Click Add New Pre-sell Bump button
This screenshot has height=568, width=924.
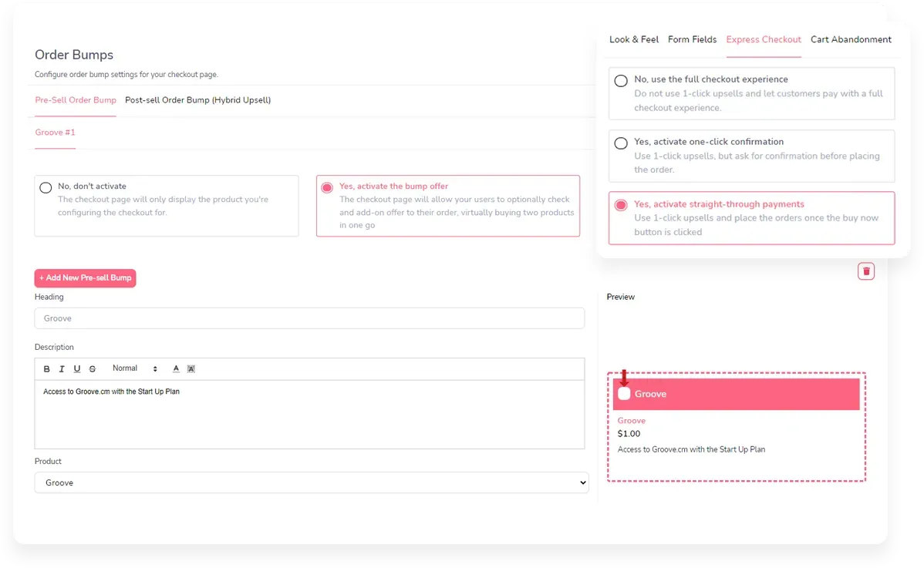tap(85, 277)
